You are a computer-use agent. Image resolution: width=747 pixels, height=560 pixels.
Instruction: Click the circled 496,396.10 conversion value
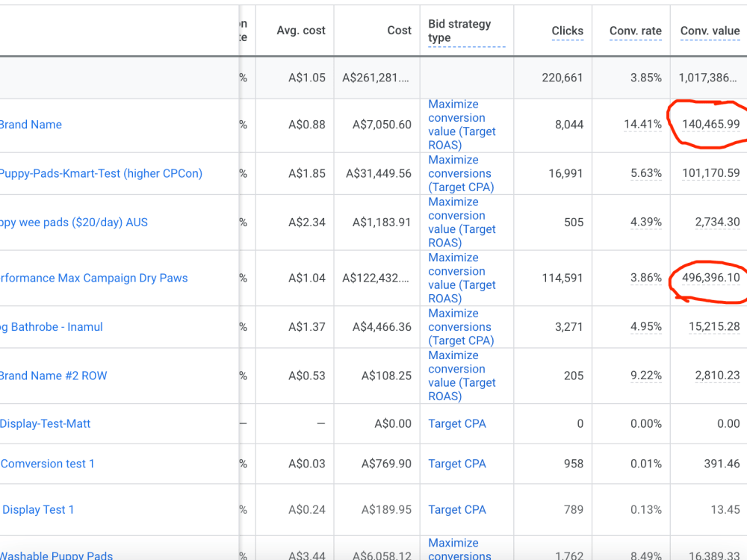point(711,278)
